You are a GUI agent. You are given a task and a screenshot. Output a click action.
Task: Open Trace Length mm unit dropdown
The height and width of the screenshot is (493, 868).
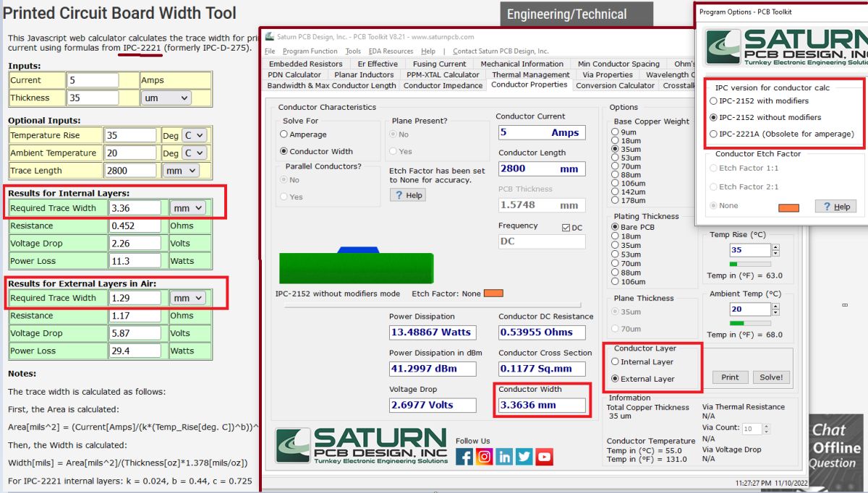click(x=181, y=171)
